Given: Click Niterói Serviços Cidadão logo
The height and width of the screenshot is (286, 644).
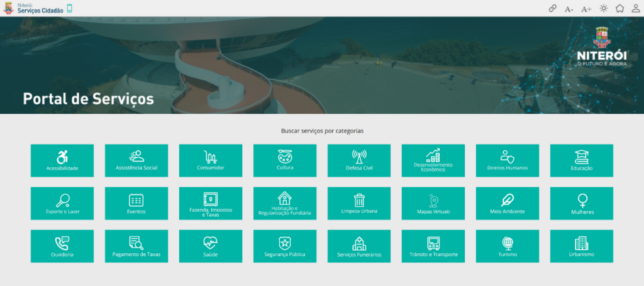Looking at the screenshot, I should point(33,8).
